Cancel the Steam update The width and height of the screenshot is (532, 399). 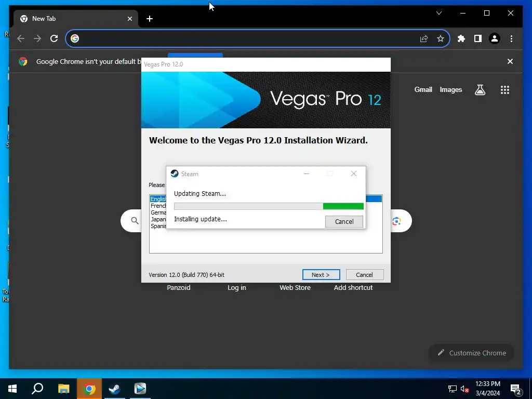pyautogui.click(x=344, y=221)
